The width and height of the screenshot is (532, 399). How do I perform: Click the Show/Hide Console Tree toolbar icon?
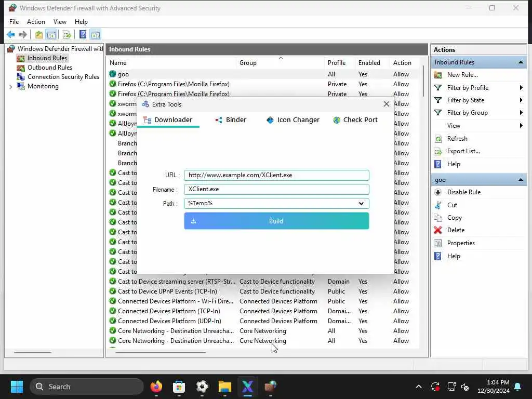[x=51, y=34]
